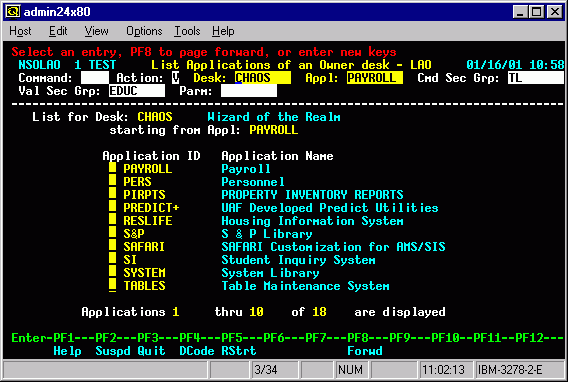This screenshot has width=568, height=382.
Task: Select the entry marker beside PAYROLL
Action: 113,168
